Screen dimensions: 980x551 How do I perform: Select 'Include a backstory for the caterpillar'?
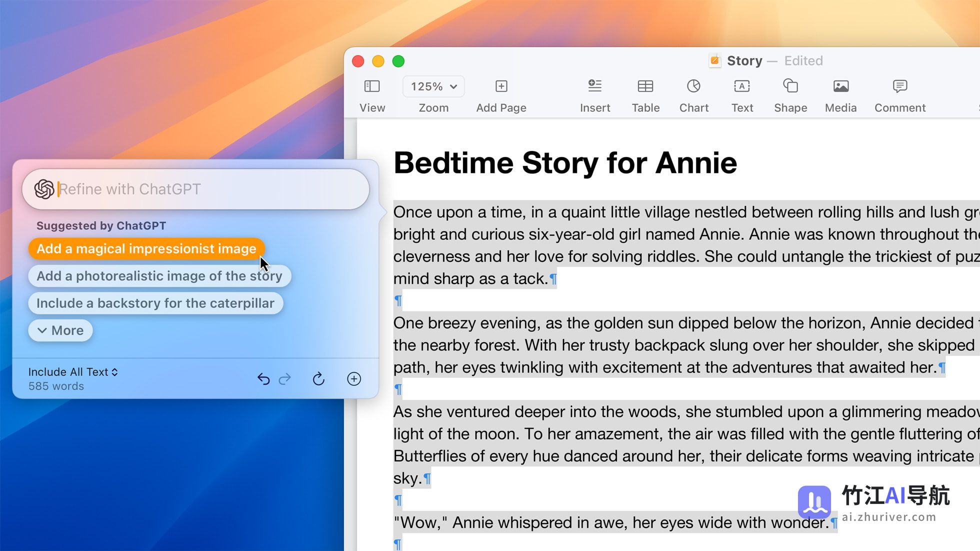(155, 303)
